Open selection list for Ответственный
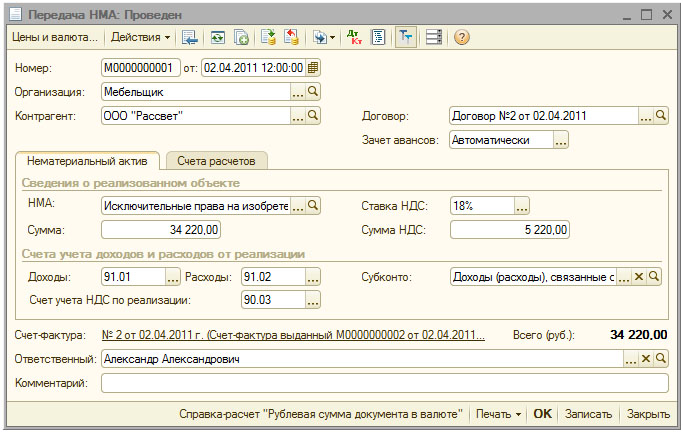The height and width of the screenshot is (434, 683). pyautogui.click(x=631, y=359)
